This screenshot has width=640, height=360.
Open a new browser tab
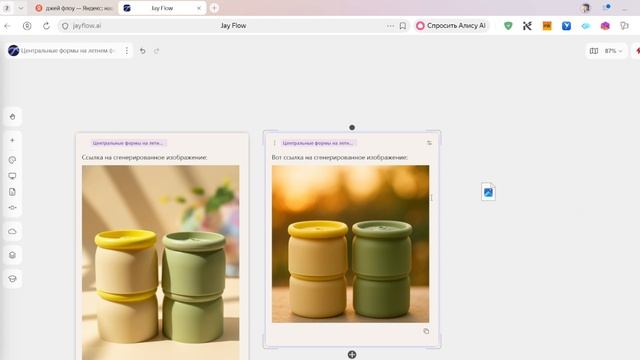click(x=214, y=8)
